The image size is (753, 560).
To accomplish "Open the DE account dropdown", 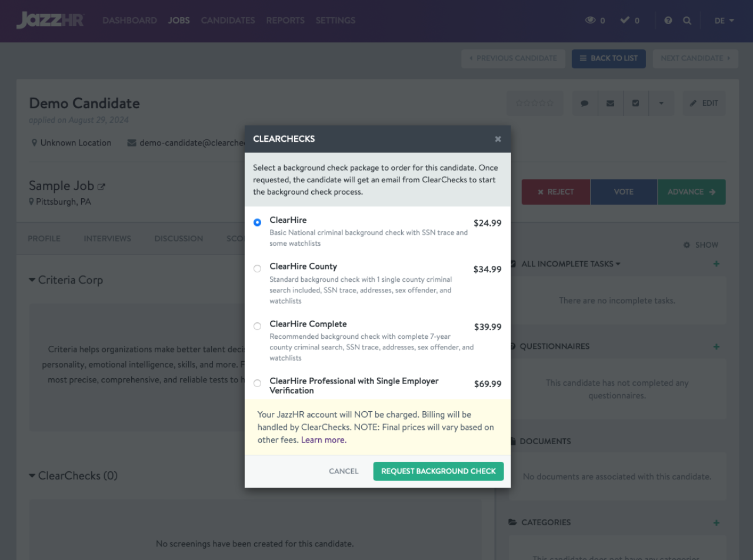I will tap(724, 21).
